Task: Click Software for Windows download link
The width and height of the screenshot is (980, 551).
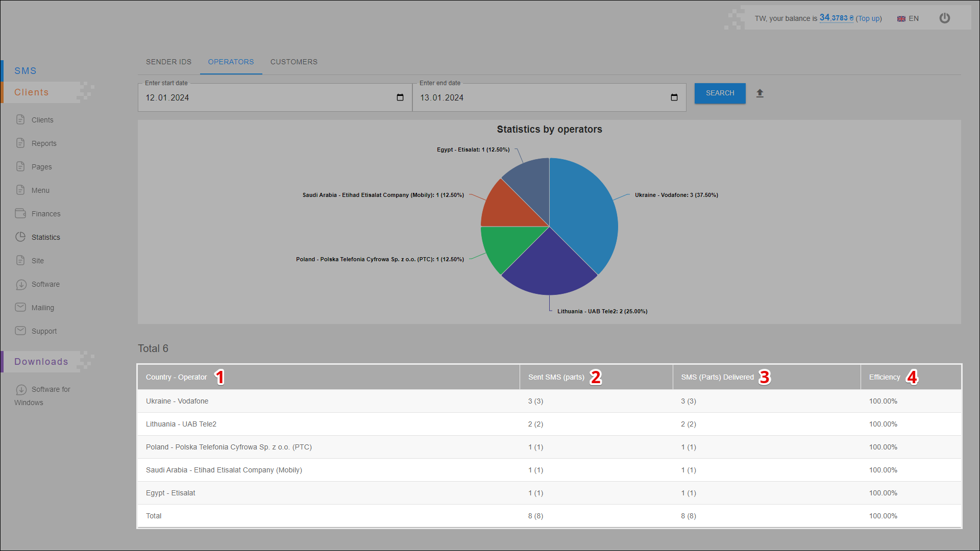Action: 51,390
